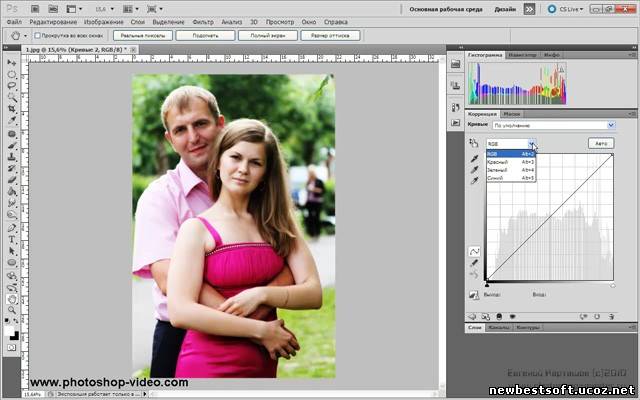This screenshot has height=400, width=640.
Task: Open the Файл menu
Action: click(14, 22)
